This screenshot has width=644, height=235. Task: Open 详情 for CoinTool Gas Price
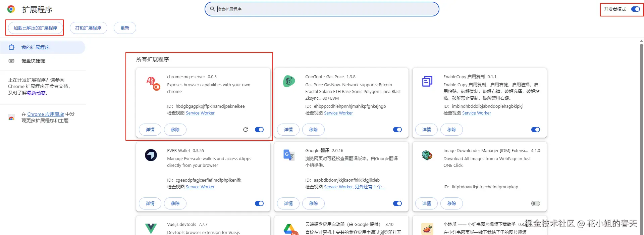coord(288,130)
